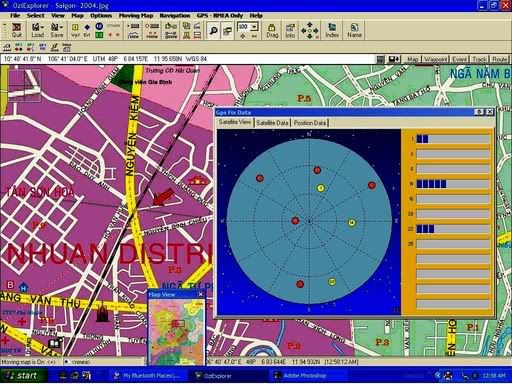
Task: Open the map Info tool
Action: tap(290, 30)
